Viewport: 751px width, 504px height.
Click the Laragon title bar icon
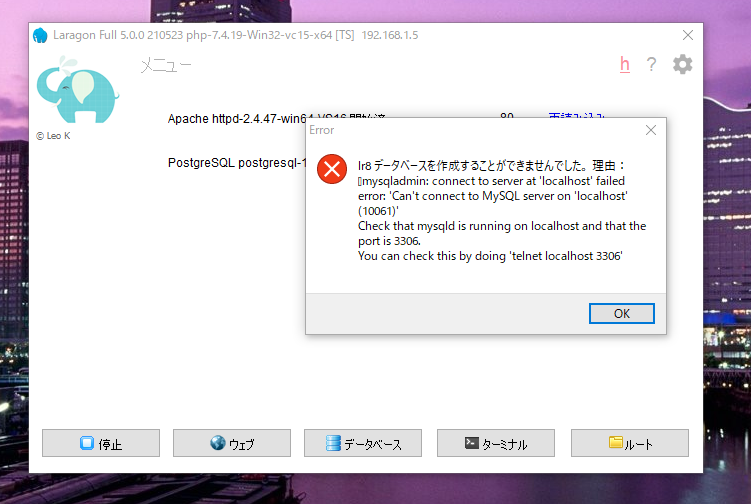tap(40, 35)
